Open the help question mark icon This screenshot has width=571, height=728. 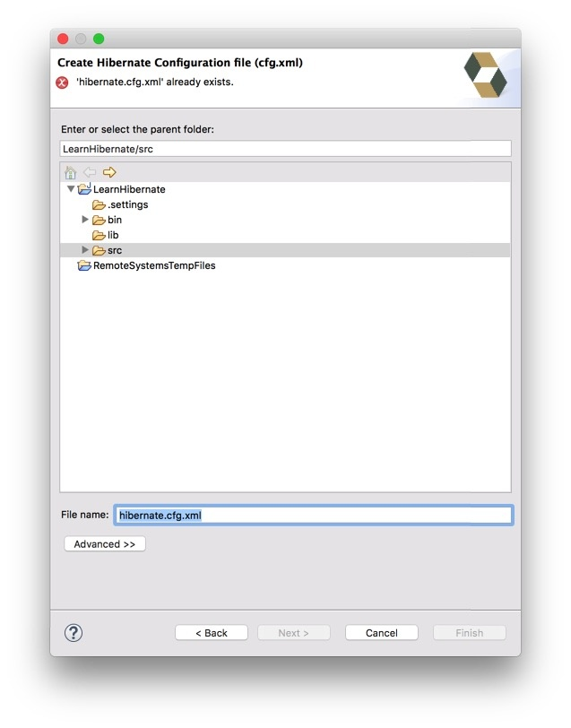coord(74,633)
